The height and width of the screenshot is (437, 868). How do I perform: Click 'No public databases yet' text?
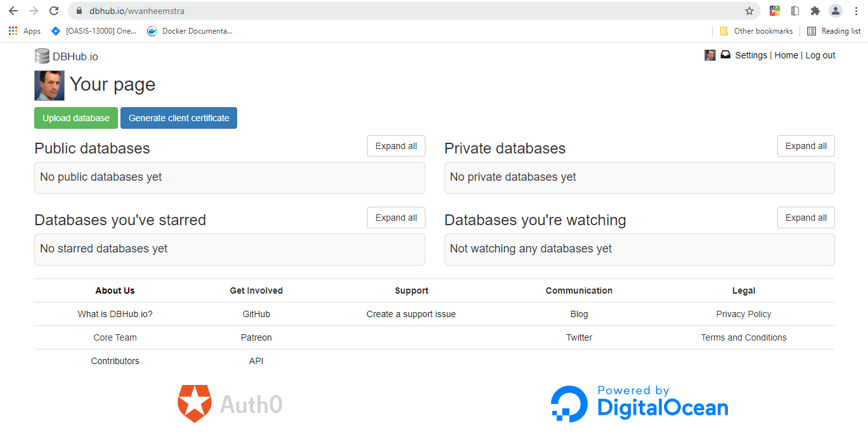pyautogui.click(x=101, y=177)
